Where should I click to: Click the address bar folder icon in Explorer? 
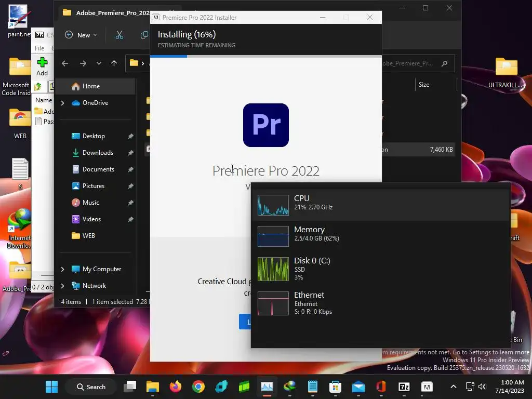pos(134,63)
